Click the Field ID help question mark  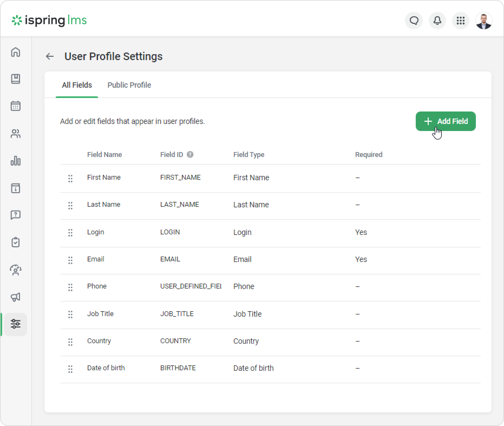pyautogui.click(x=190, y=155)
